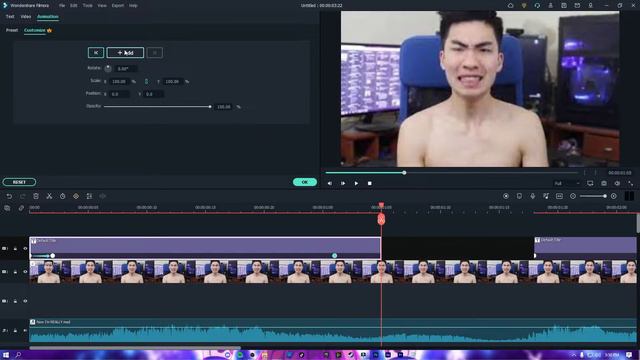Click the Scale X input field
This screenshot has width=640, height=360.
click(120, 82)
